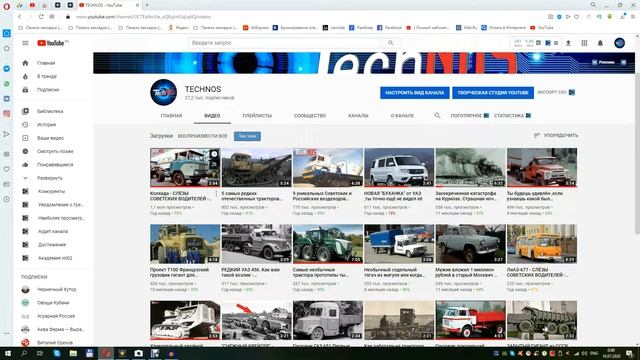
Task: Open the history clock icon in Opera sidebar
Action: [7, 199]
